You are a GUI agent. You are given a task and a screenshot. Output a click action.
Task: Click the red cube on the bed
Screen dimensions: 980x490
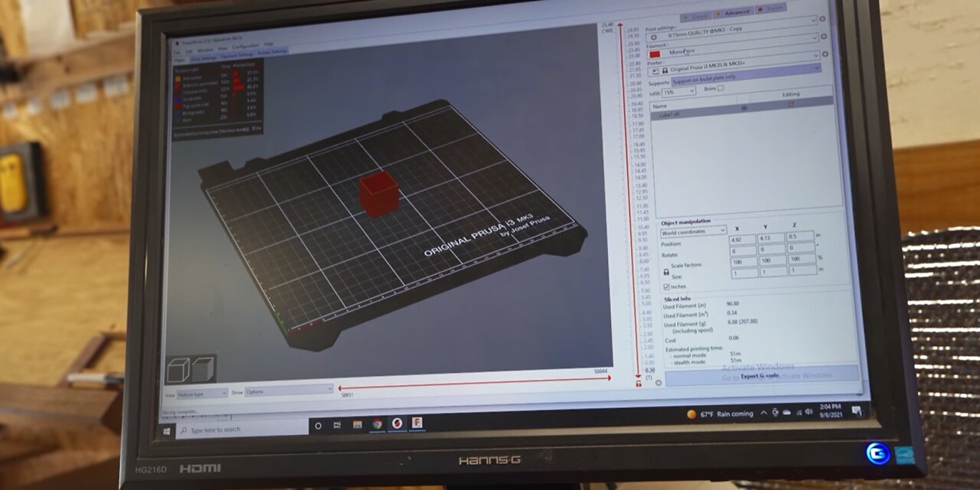[x=378, y=193]
